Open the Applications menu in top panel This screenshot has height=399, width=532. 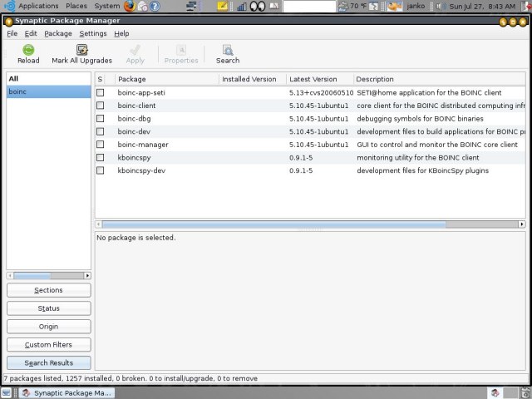pyautogui.click(x=38, y=6)
